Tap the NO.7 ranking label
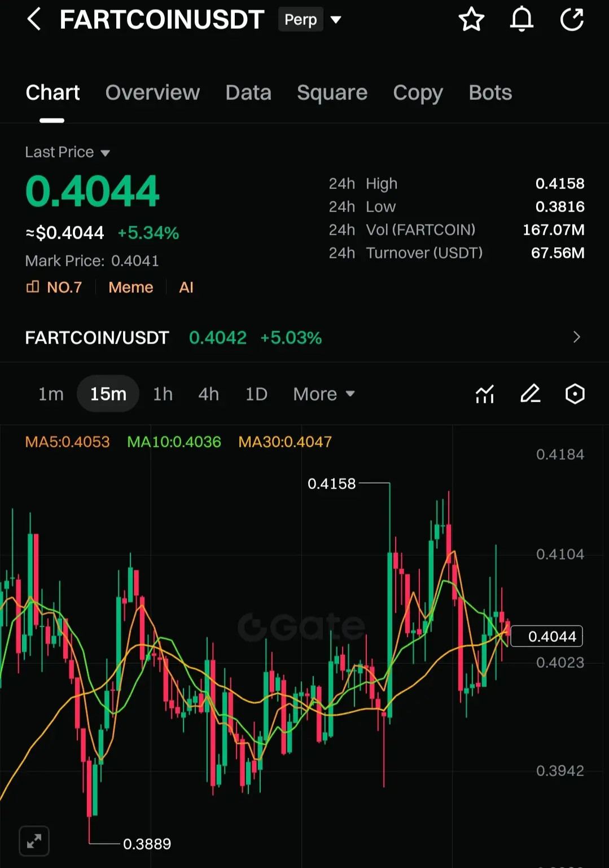 tap(64, 288)
